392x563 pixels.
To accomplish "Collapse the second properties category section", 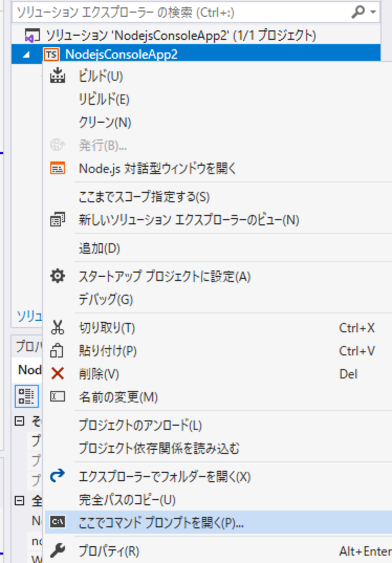I will [x=19, y=501].
